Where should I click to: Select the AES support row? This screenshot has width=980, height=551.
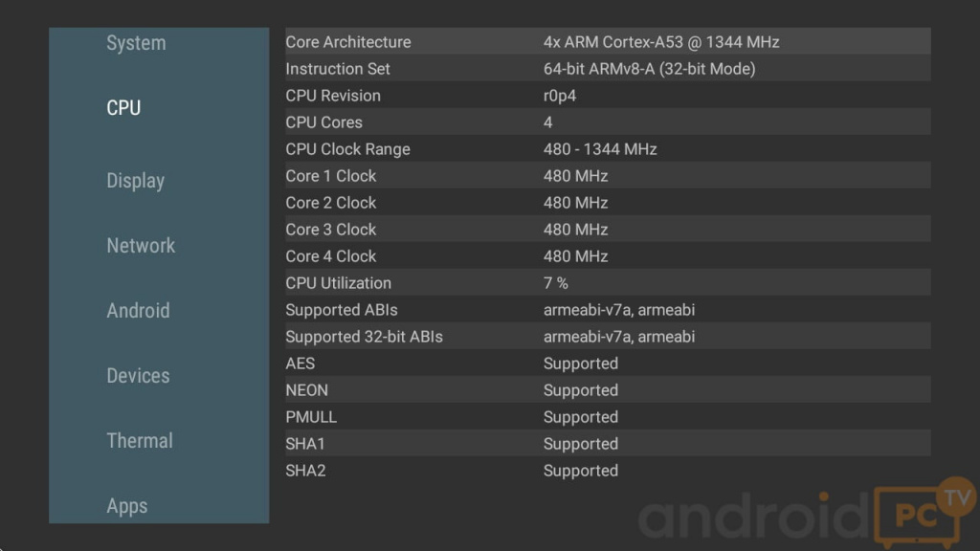pyautogui.click(x=608, y=364)
